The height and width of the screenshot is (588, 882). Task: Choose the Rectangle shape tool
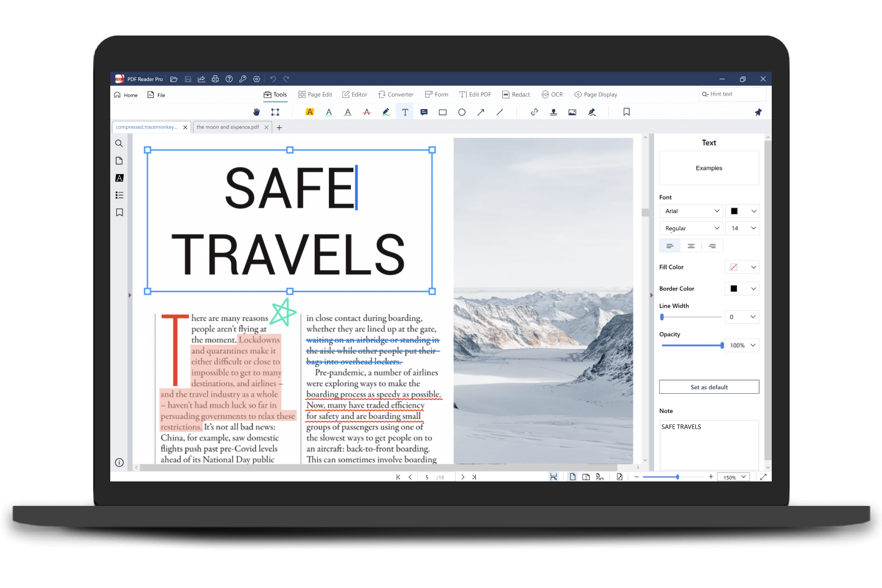(x=443, y=112)
